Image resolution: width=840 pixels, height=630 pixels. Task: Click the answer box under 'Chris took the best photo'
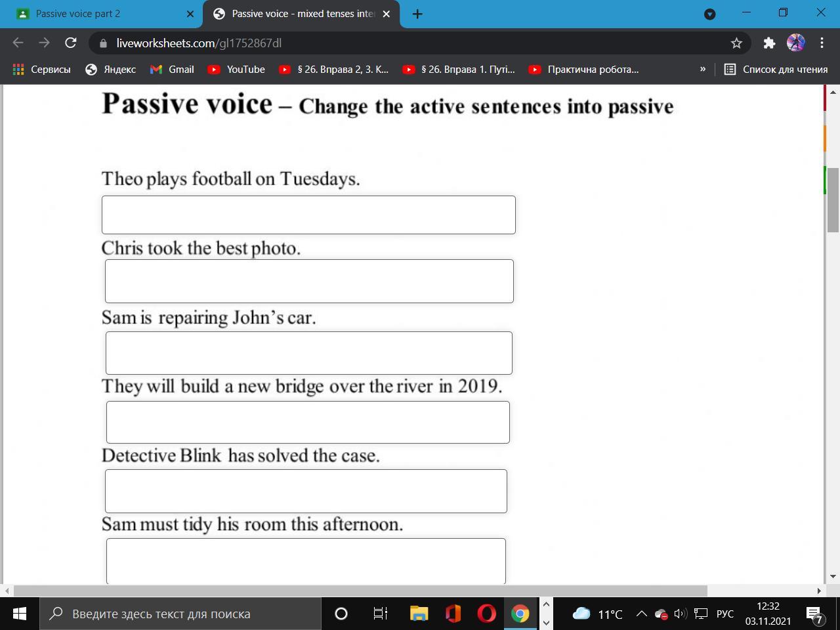pos(309,281)
